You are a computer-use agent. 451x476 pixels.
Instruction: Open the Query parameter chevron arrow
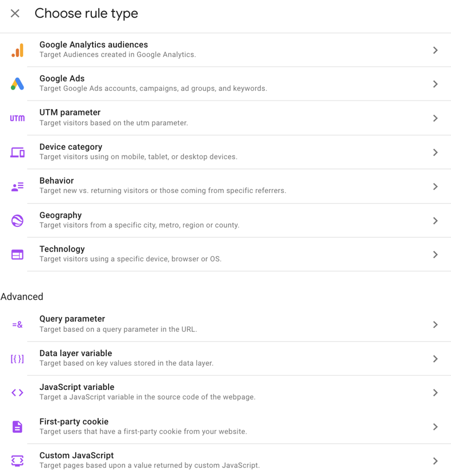(x=435, y=324)
